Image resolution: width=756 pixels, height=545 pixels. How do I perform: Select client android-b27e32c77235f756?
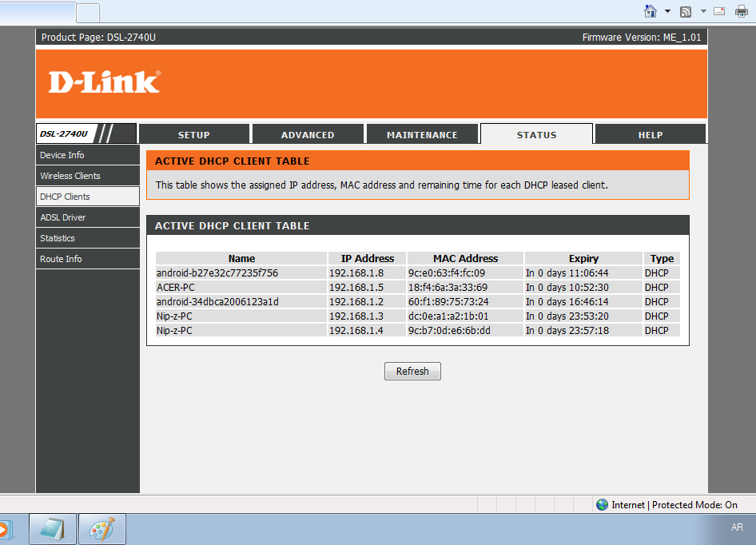(x=217, y=273)
